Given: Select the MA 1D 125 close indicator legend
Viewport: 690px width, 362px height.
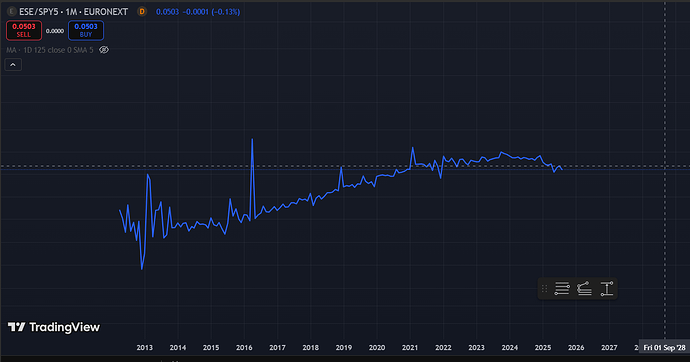Looking at the screenshot, I should tap(50, 50).
